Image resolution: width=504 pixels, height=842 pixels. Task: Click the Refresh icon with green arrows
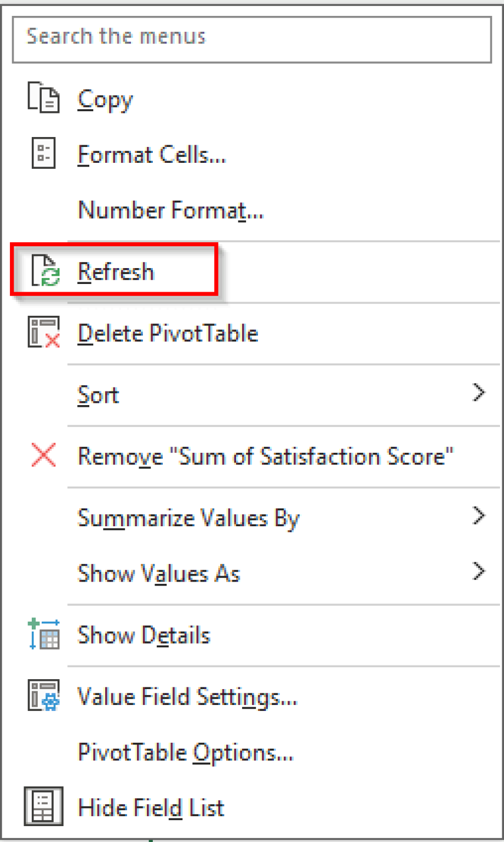tap(44, 270)
